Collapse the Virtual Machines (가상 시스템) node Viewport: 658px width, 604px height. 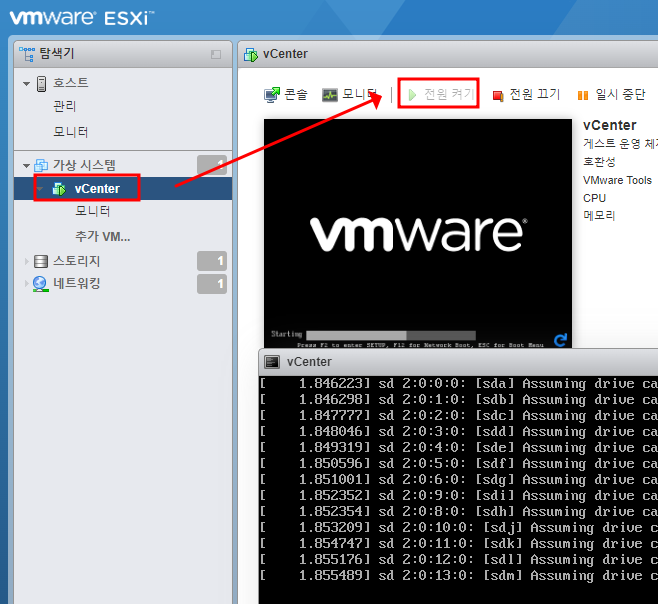coord(26,166)
